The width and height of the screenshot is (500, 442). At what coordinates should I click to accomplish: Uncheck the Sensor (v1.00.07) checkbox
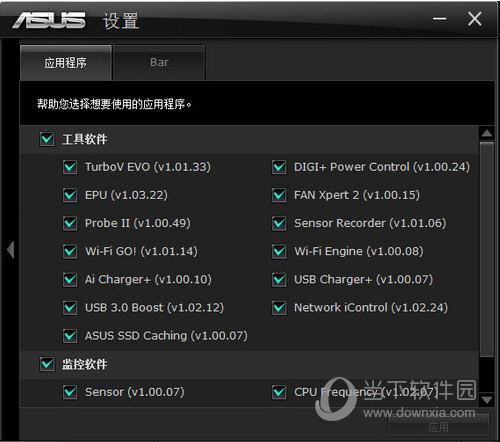70,392
